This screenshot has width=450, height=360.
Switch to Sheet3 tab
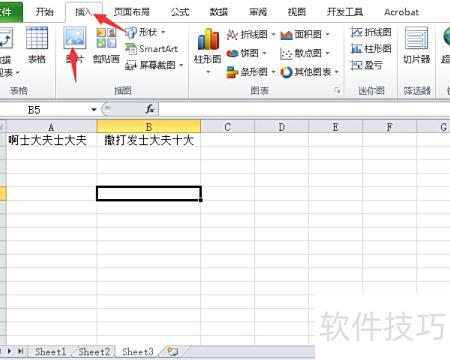point(138,351)
